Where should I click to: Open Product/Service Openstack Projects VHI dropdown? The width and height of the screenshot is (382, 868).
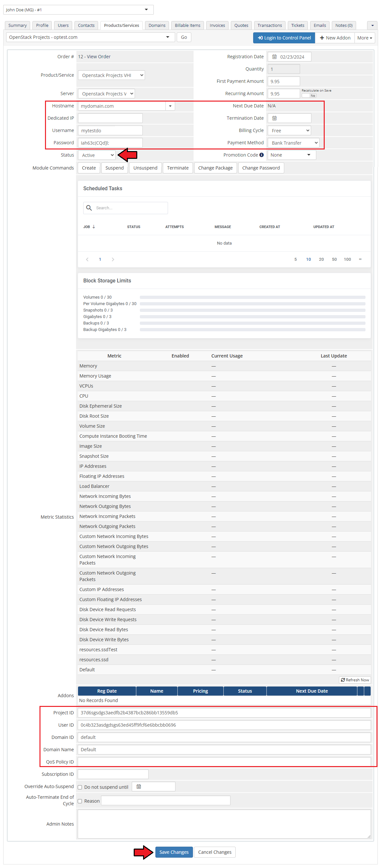(111, 75)
